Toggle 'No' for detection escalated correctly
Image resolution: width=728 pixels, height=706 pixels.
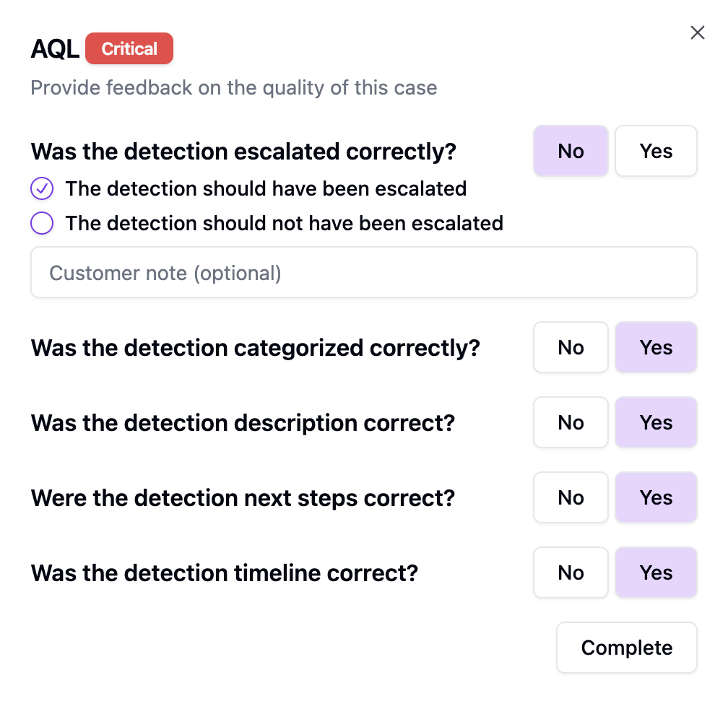pos(571,151)
